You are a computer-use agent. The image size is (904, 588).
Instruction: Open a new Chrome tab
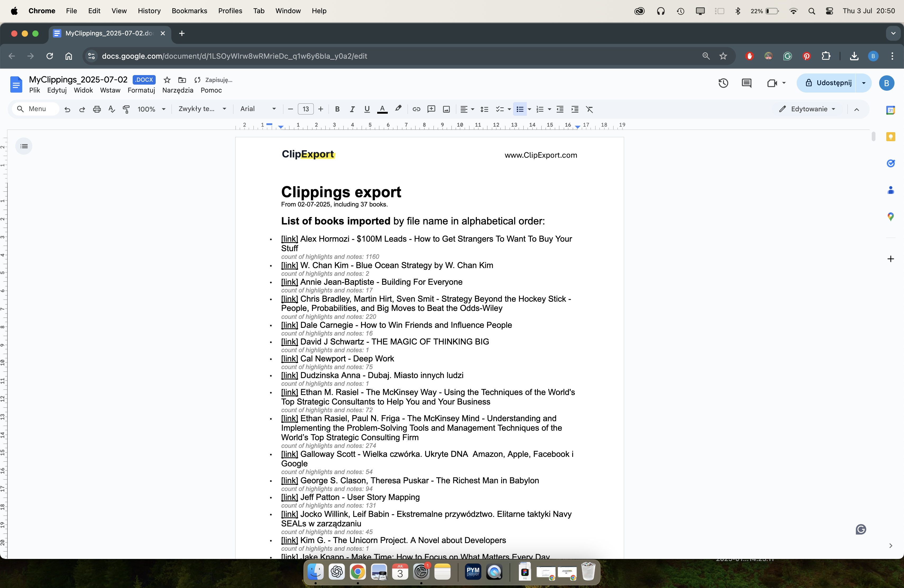pyautogui.click(x=182, y=33)
